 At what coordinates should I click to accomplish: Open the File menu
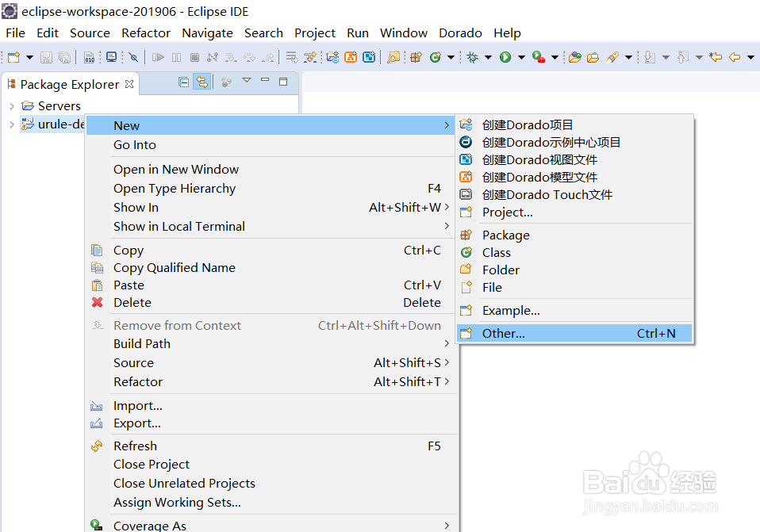(x=16, y=33)
